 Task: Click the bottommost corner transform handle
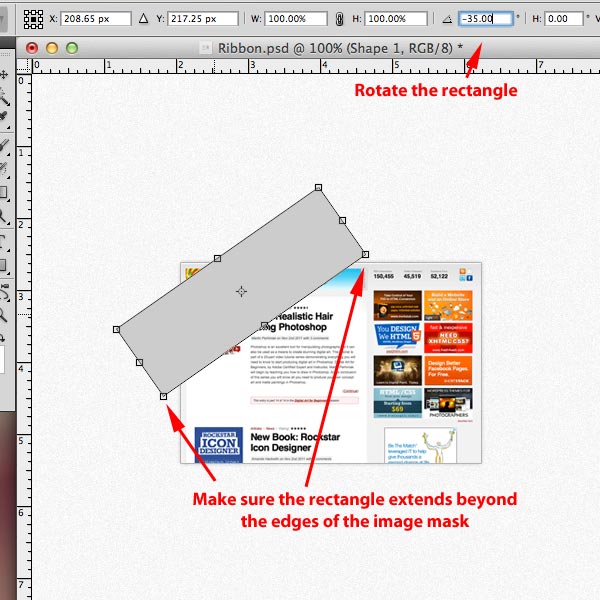click(163, 396)
